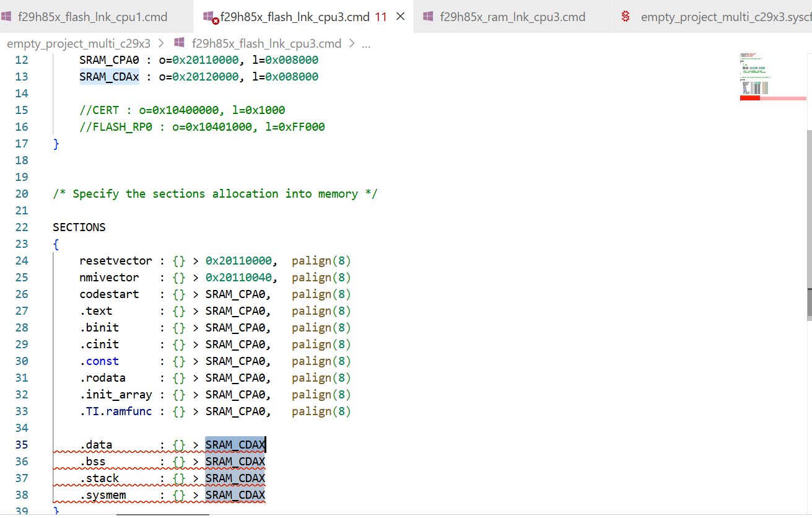Click the .init_array section name
Screen dimensions: 812x518
coord(116,394)
